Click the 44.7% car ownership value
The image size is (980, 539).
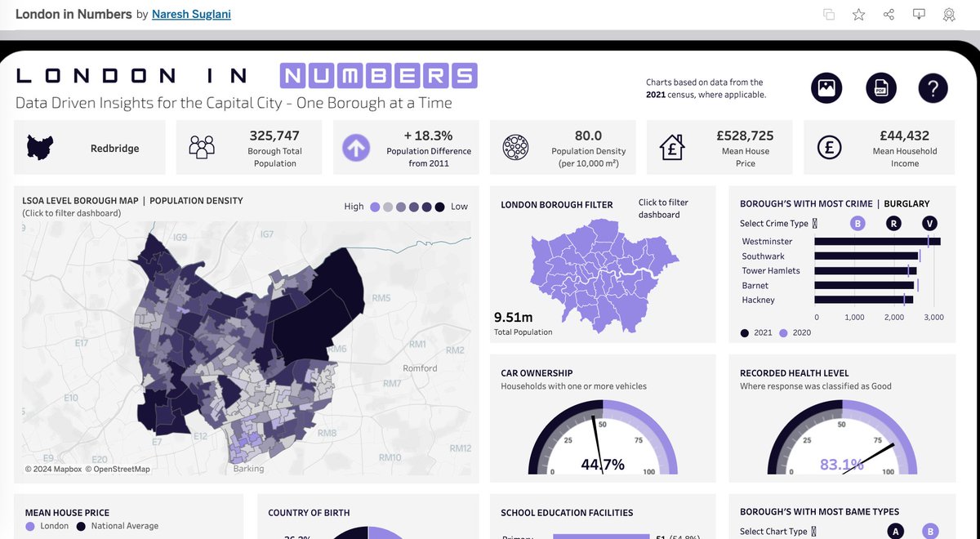(x=603, y=465)
